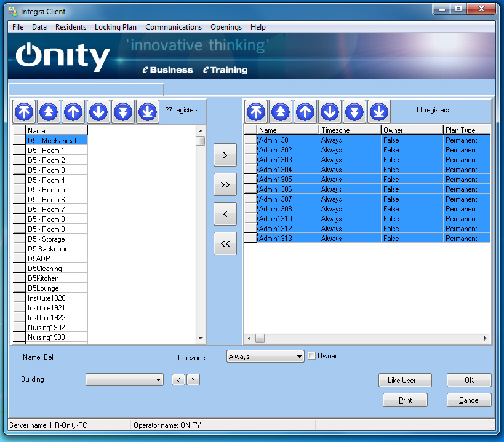The height and width of the screenshot is (442, 504).
Task: Click the right panel go-to-first-record arrow icon
Action: tap(257, 111)
